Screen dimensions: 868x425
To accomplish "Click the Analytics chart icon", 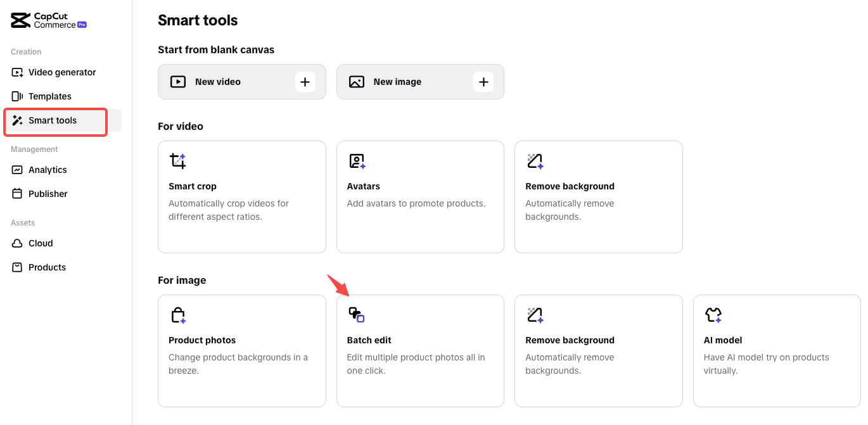I will (x=18, y=170).
